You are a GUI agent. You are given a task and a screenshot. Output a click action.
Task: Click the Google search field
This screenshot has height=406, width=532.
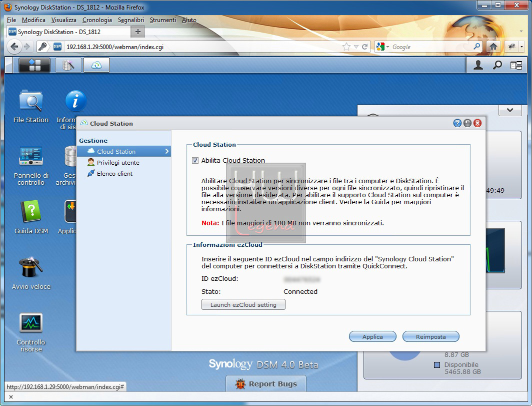[x=431, y=47]
